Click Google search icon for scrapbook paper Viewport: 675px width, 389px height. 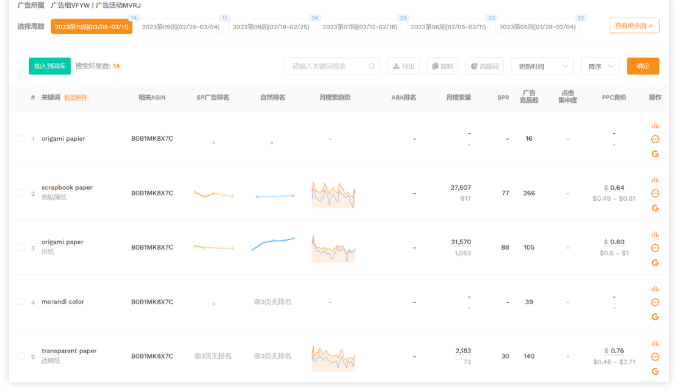tap(655, 208)
